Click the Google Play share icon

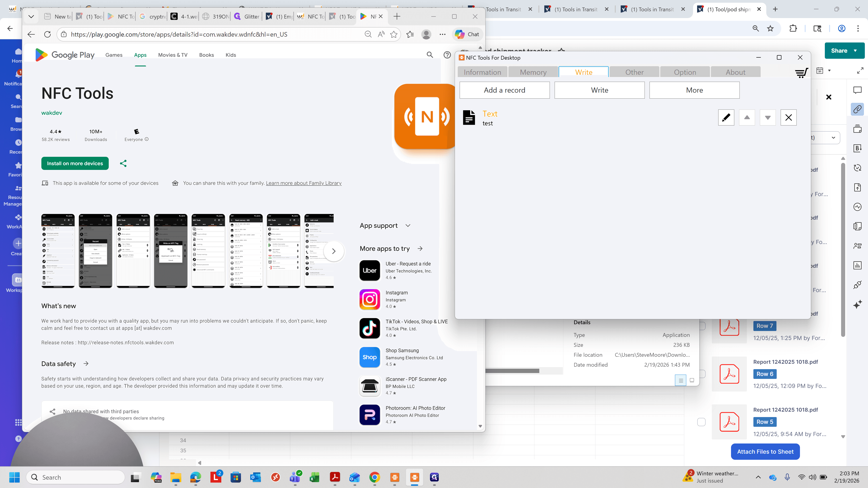point(123,163)
